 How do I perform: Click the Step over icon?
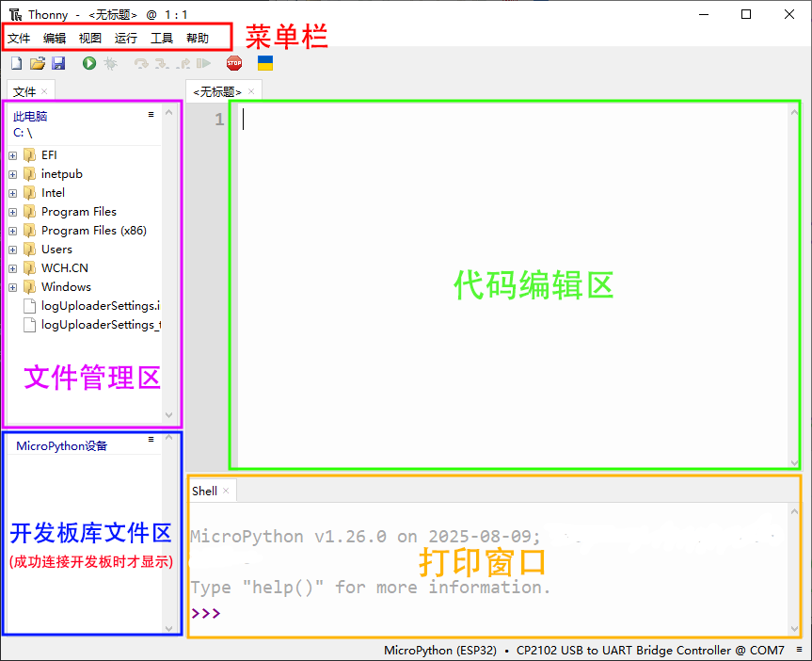click(x=141, y=63)
